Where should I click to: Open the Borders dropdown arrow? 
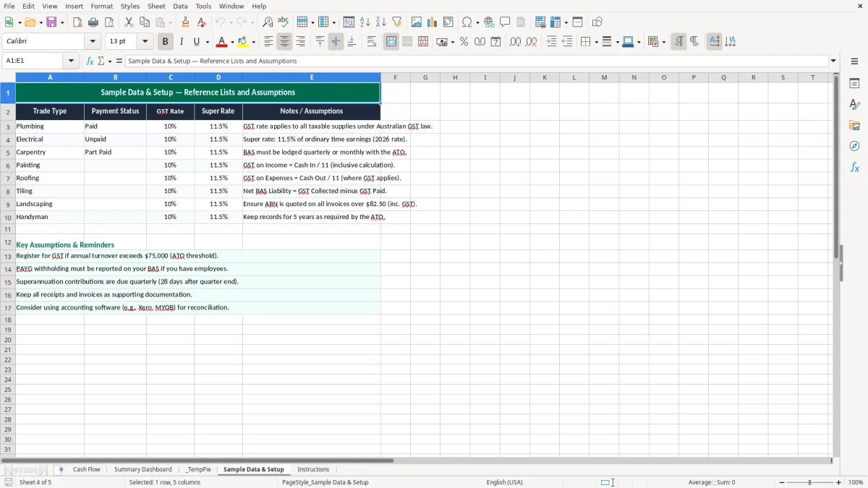595,42
